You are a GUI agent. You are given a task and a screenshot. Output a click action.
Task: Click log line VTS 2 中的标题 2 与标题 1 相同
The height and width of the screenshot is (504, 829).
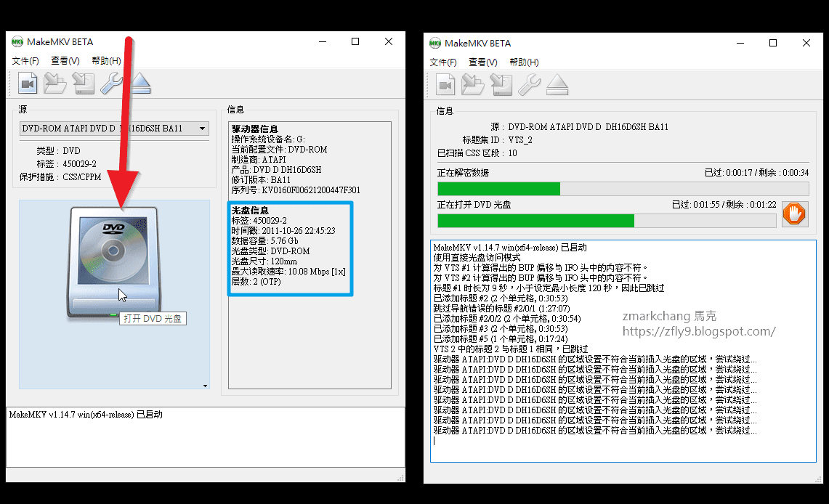point(510,349)
